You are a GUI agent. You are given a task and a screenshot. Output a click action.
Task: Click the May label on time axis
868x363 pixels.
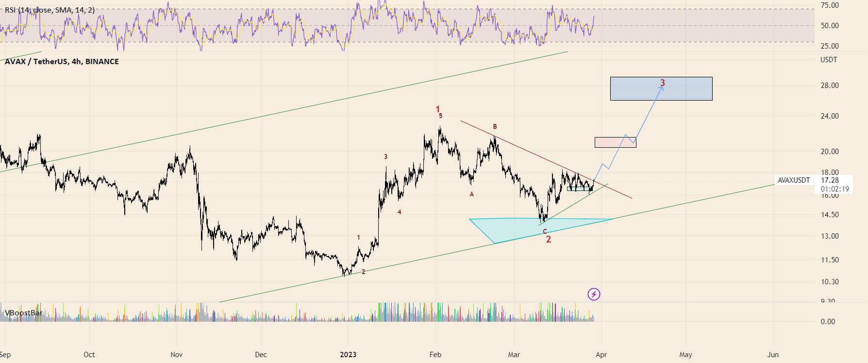coord(686,355)
